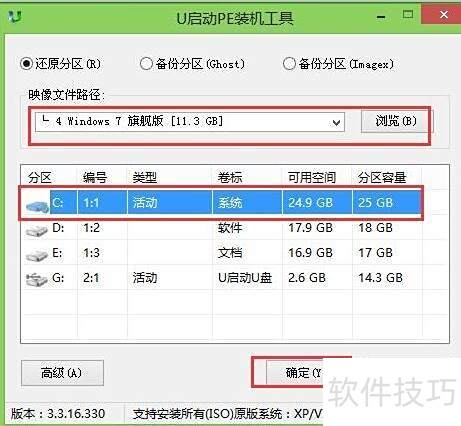Click the 1:3 partition number cell

pyautogui.click(x=91, y=253)
